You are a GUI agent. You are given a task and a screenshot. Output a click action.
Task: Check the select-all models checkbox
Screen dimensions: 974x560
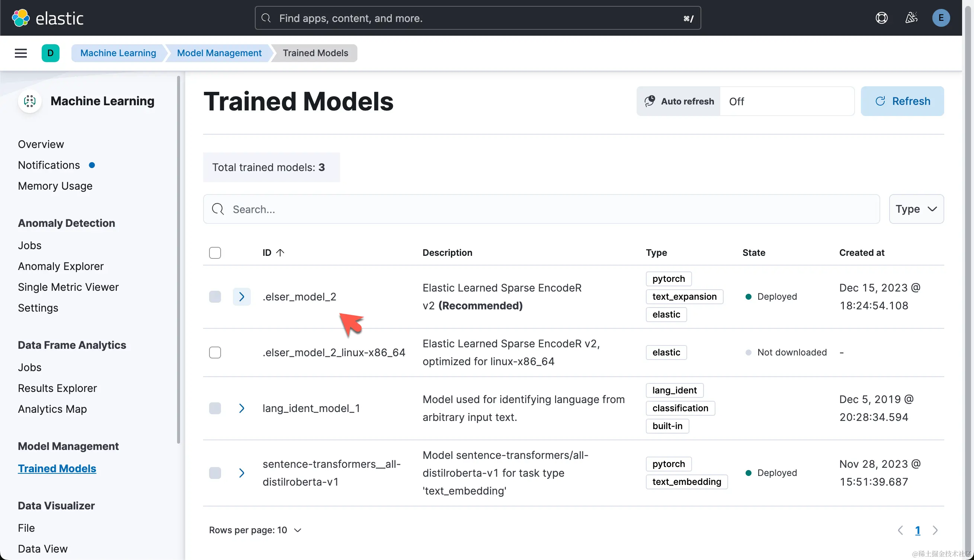(x=215, y=253)
